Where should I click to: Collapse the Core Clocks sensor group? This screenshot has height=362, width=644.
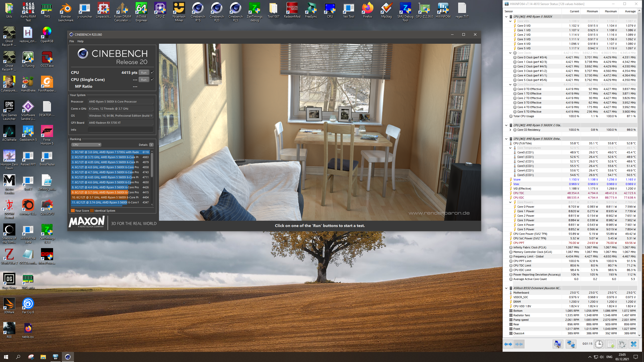[510, 53]
